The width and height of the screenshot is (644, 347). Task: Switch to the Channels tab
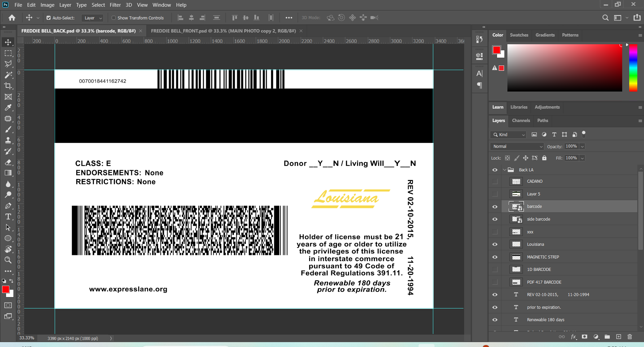coord(521,121)
